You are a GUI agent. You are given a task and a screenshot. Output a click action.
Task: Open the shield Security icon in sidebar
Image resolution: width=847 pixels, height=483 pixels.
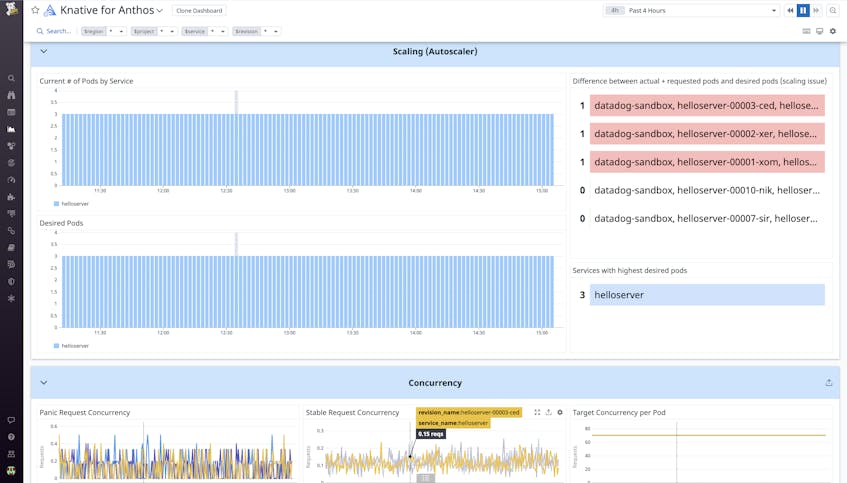pyautogui.click(x=11, y=281)
